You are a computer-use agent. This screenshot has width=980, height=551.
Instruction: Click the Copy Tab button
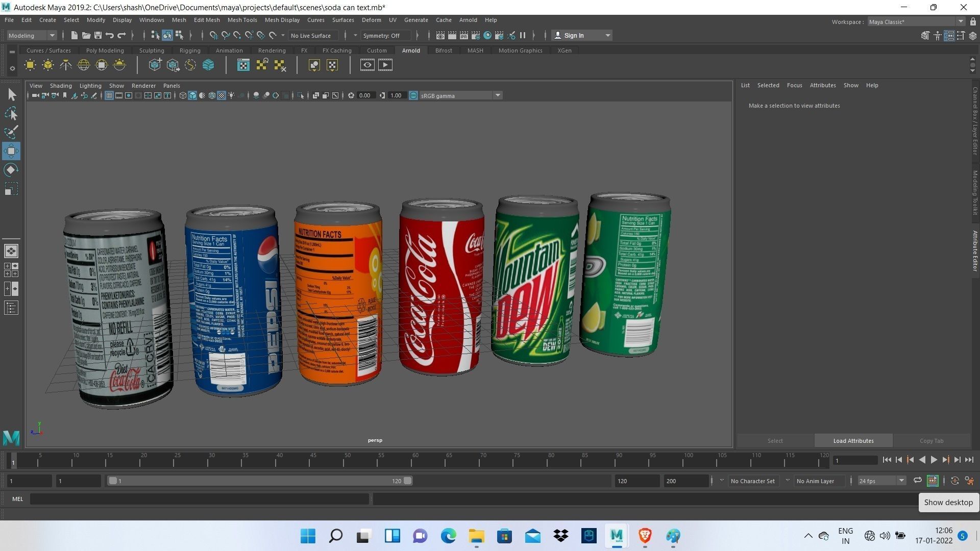click(x=932, y=441)
